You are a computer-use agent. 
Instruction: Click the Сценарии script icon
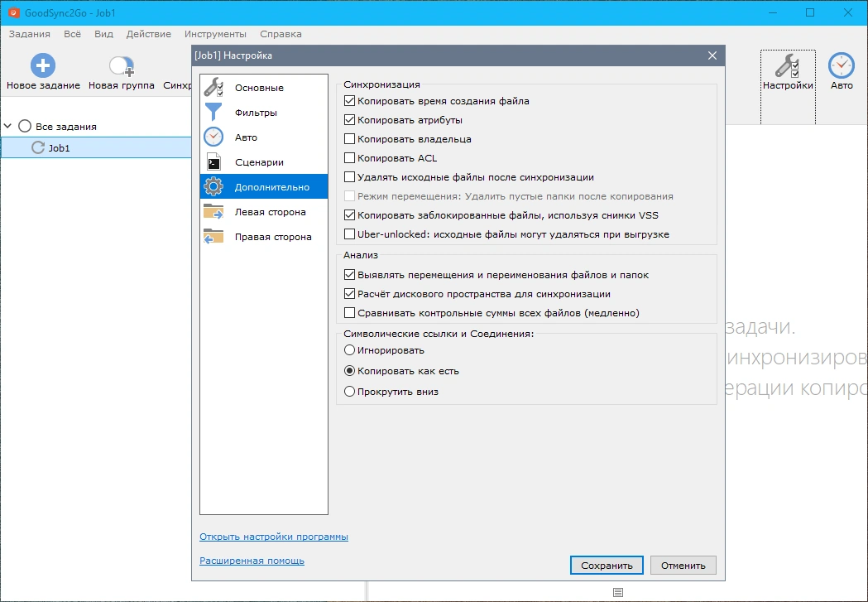(x=213, y=161)
